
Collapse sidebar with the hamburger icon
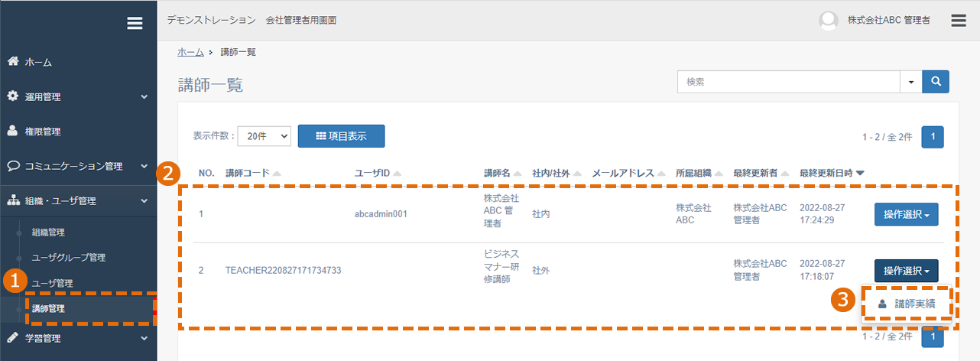pyautogui.click(x=135, y=24)
